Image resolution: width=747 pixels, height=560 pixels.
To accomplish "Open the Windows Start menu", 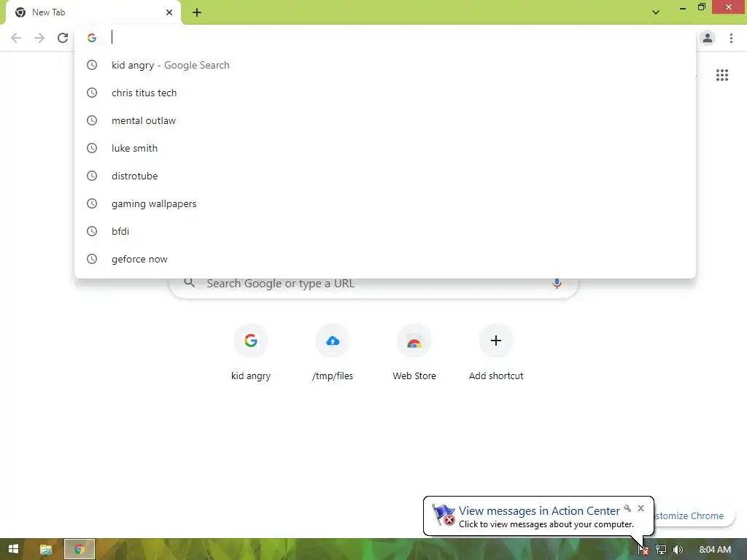I will (x=13, y=549).
